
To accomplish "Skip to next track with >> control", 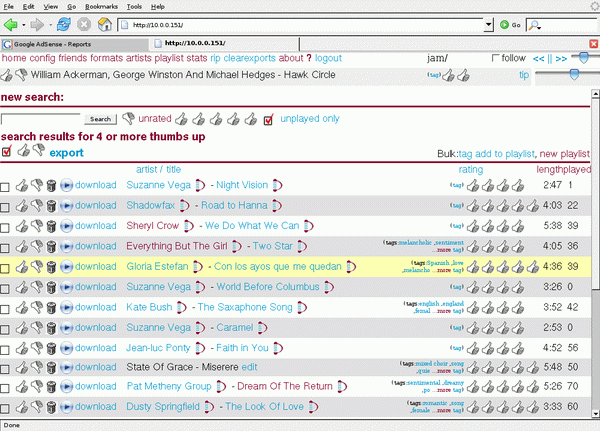I will pyautogui.click(x=561, y=59).
